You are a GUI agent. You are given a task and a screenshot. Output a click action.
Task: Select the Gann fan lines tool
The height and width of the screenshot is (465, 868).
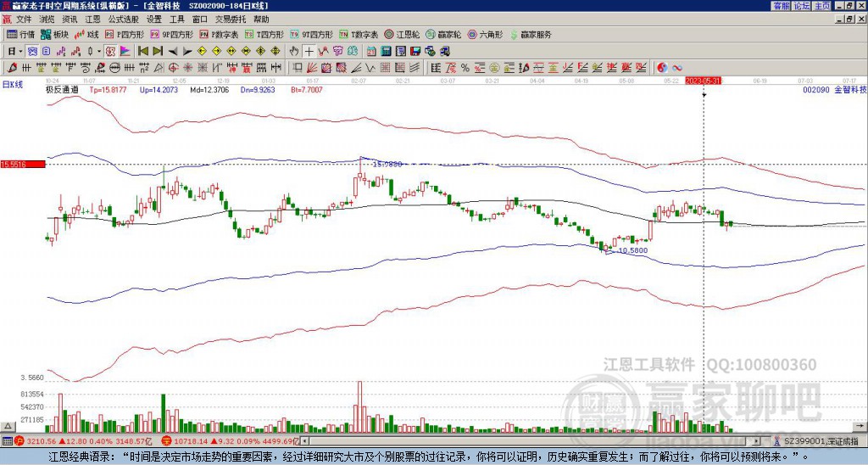pyautogui.click(x=312, y=68)
